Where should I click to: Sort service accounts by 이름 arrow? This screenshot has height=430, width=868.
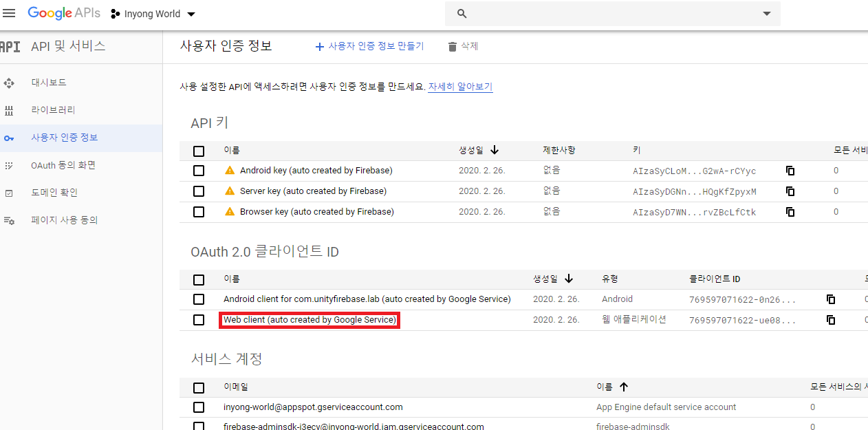point(624,387)
